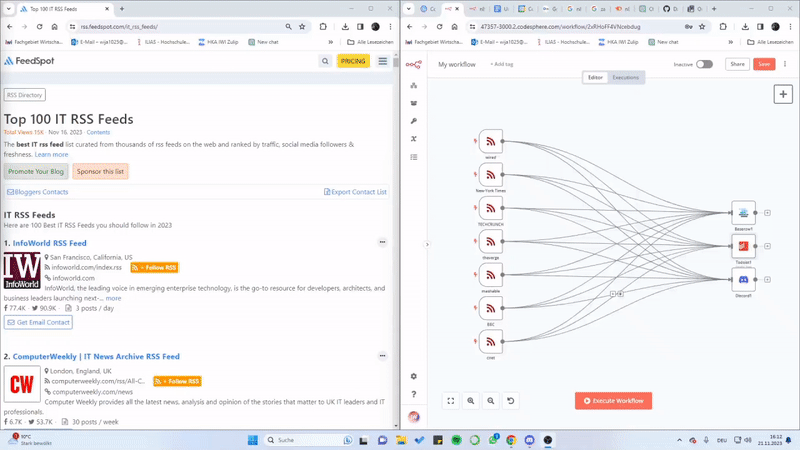800x450 pixels.
Task: Click the add node plus button at canvas corner
Action: pos(783,94)
